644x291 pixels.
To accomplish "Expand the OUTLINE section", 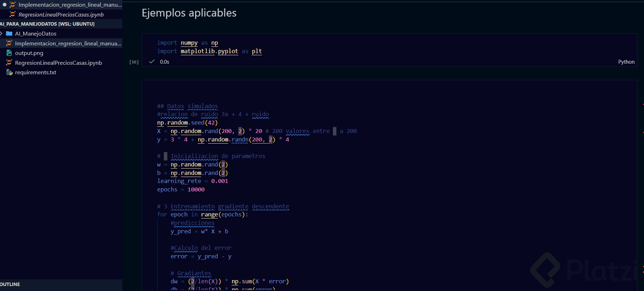I will coord(10,284).
